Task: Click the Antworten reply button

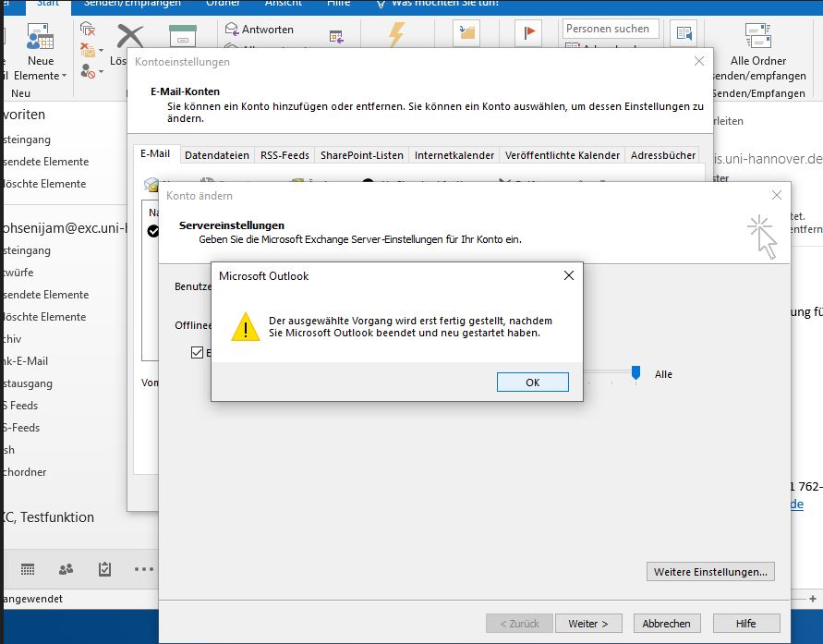Action: [260, 30]
